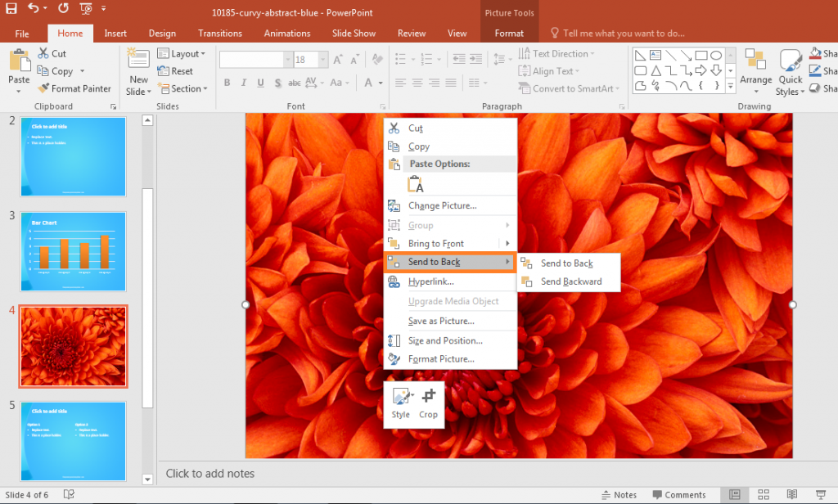Toggle Center alignment paragraph button
This screenshot has width=838, height=504.
(x=417, y=83)
